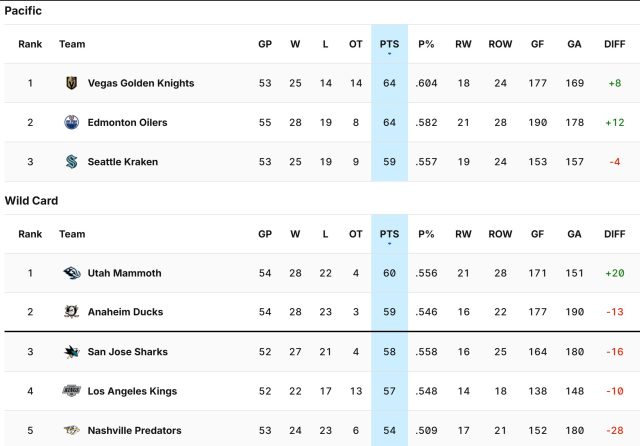
Task: Click the Edmonton Oilers logo
Action: click(x=72, y=122)
